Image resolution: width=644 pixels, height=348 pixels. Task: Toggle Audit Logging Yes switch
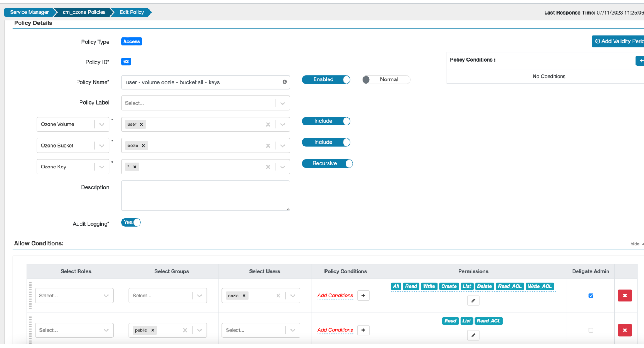[131, 223]
